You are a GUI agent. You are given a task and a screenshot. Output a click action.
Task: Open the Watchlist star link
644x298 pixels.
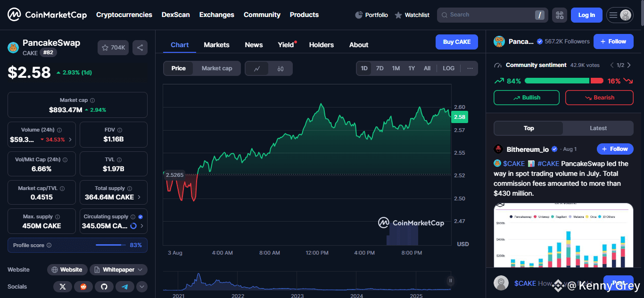point(412,15)
